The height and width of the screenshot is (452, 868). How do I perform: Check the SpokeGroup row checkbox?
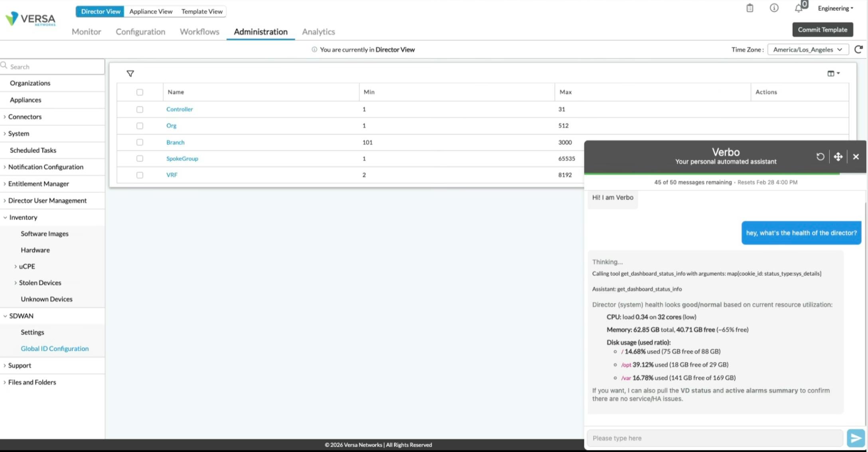140,159
